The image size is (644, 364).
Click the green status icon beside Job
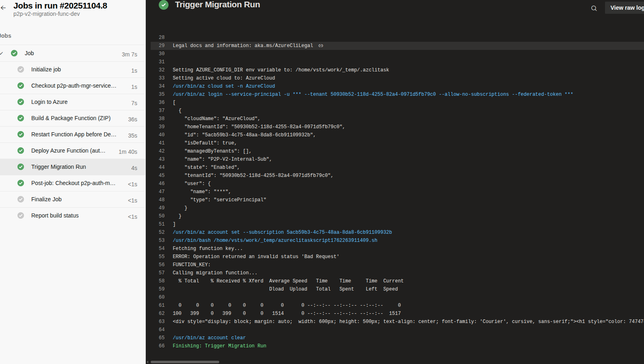point(14,53)
